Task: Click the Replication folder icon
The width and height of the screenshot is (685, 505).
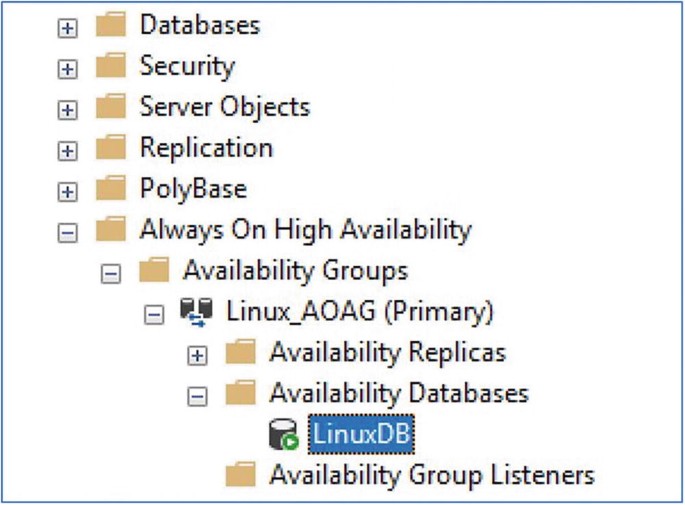Action: [111, 149]
